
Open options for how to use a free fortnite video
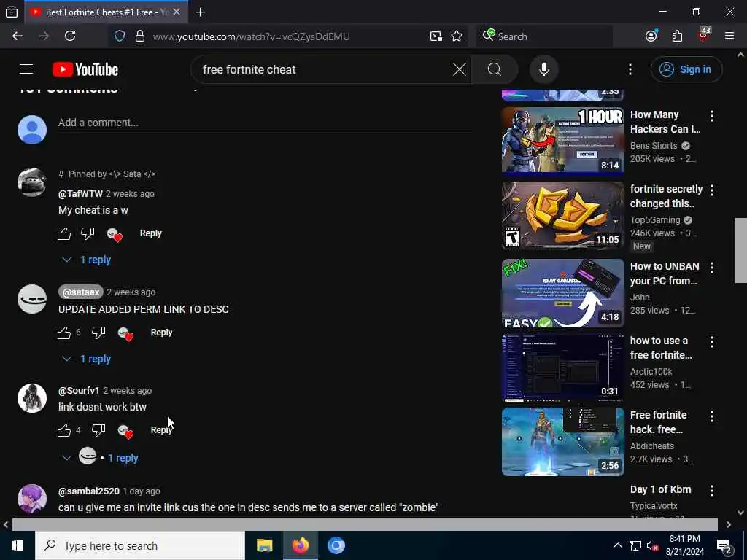point(712,342)
